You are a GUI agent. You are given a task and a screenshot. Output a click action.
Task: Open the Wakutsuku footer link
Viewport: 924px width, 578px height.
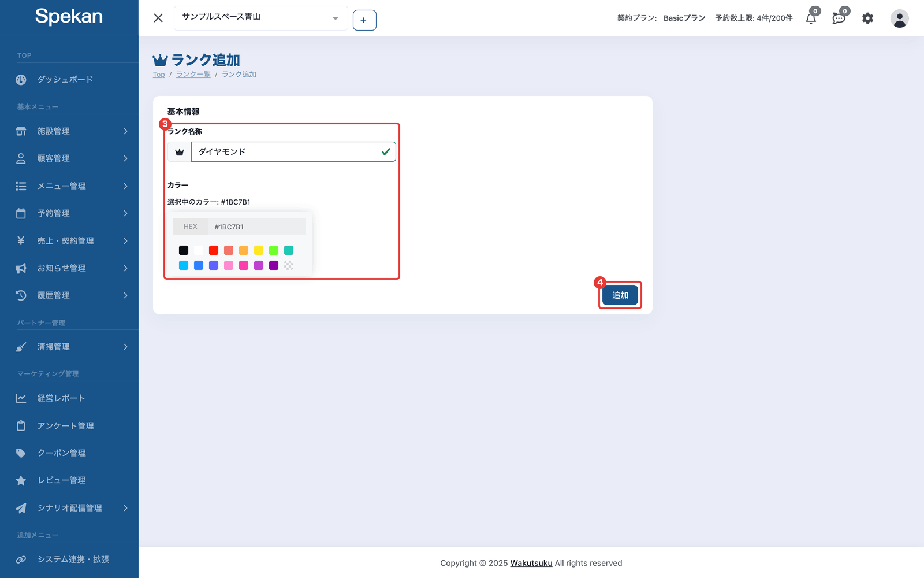click(x=531, y=563)
